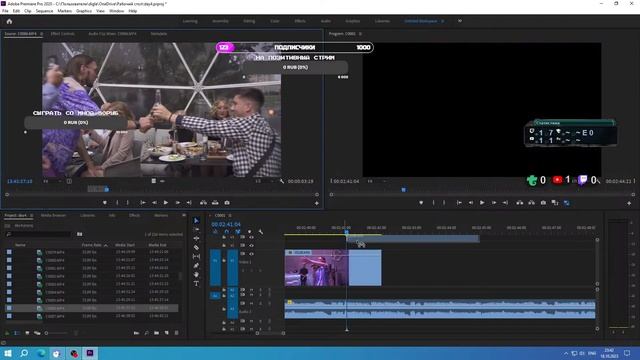Click Lift in the Program monitor

pyautogui.click(x=520, y=202)
